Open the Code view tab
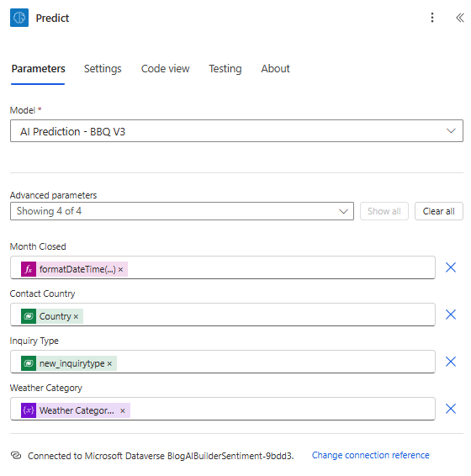 (x=165, y=69)
